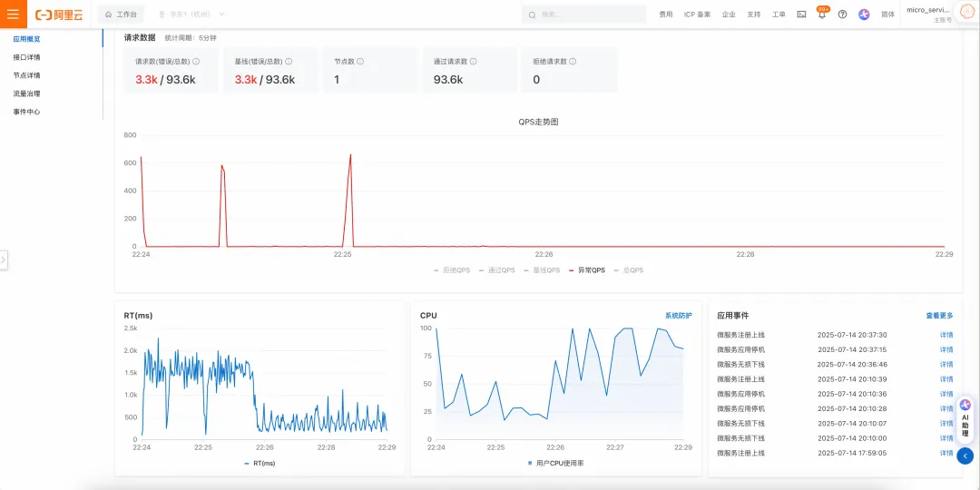
Task: Click the QPS走势图 chart title
Action: point(538,122)
